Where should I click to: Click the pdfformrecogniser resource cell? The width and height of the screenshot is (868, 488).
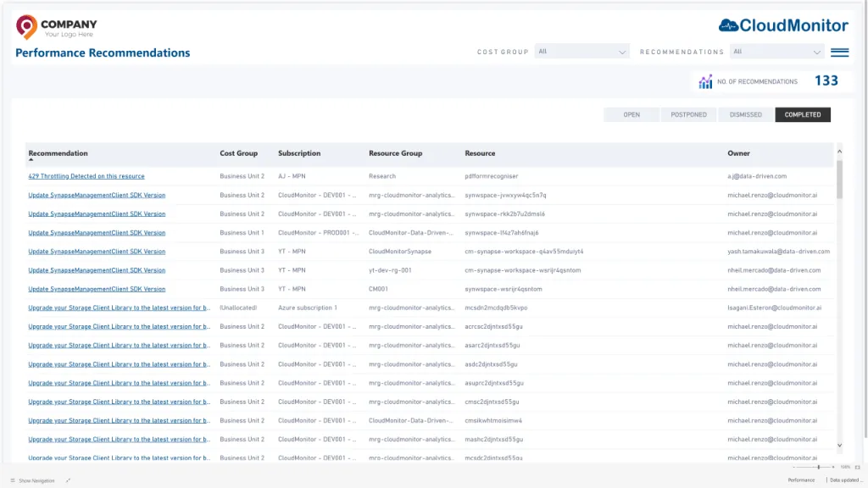coord(492,176)
